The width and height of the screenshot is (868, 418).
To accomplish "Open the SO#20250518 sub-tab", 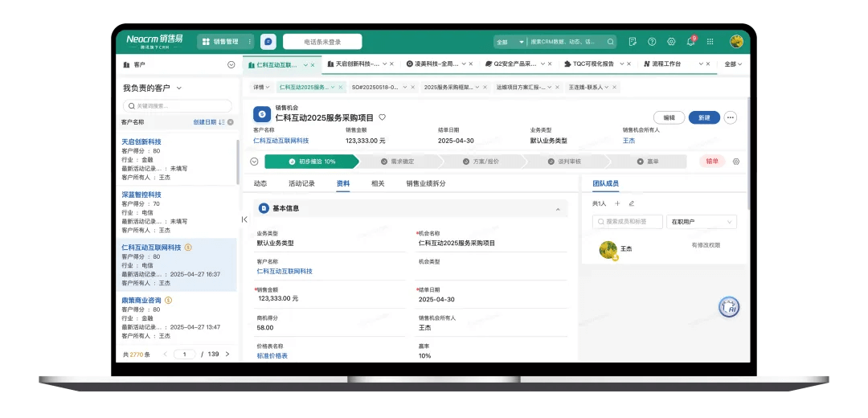I will 375,87.
